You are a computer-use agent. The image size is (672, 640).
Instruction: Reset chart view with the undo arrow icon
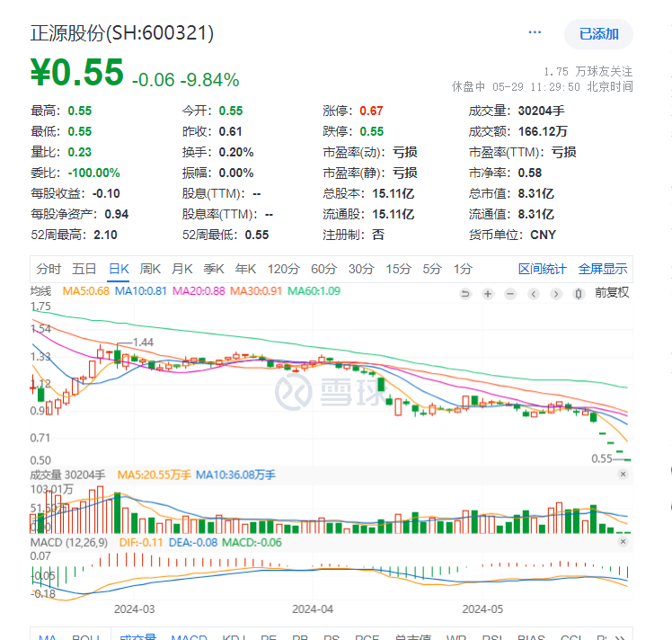coord(465,294)
